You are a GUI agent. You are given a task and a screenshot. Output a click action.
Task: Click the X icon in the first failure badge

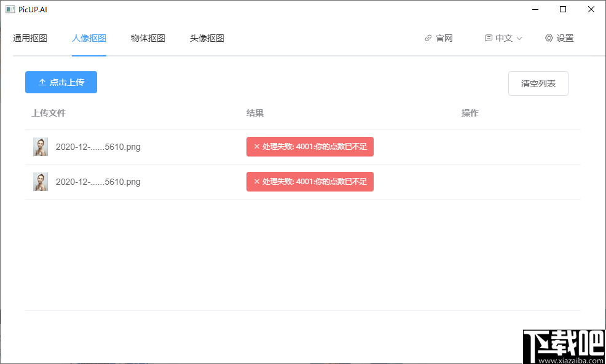256,147
